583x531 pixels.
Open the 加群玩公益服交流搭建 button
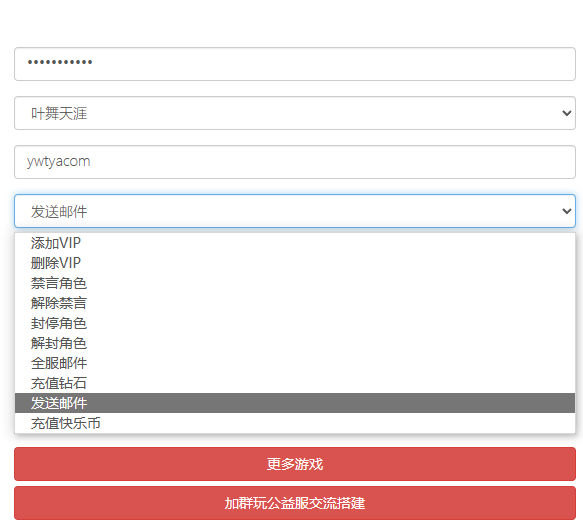pos(295,503)
